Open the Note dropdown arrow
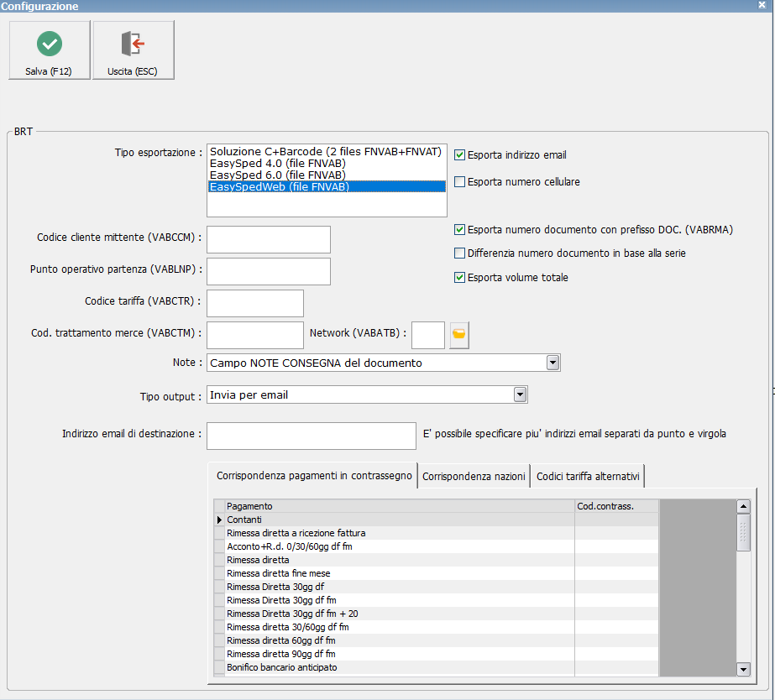The width and height of the screenshot is (775, 700). 552,363
